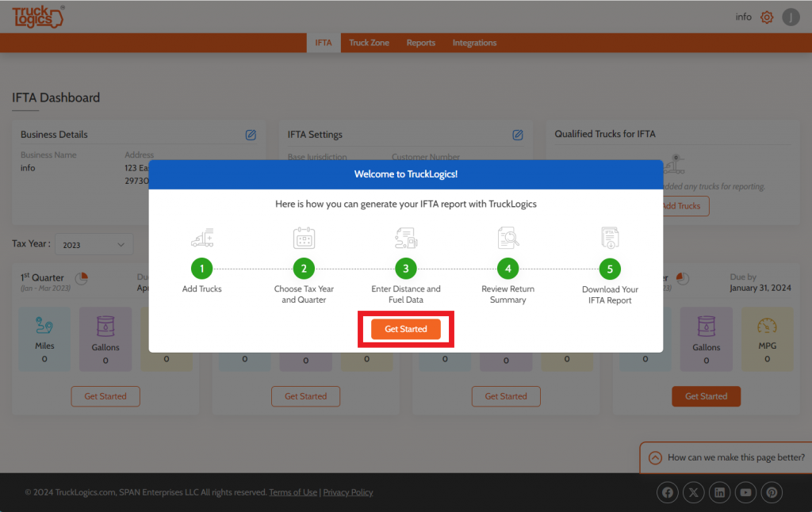This screenshot has height=512, width=812.
Task: Click the Gallons barrel icon in last quarter card
Action: pyautogui.click(x=707, y=327)
